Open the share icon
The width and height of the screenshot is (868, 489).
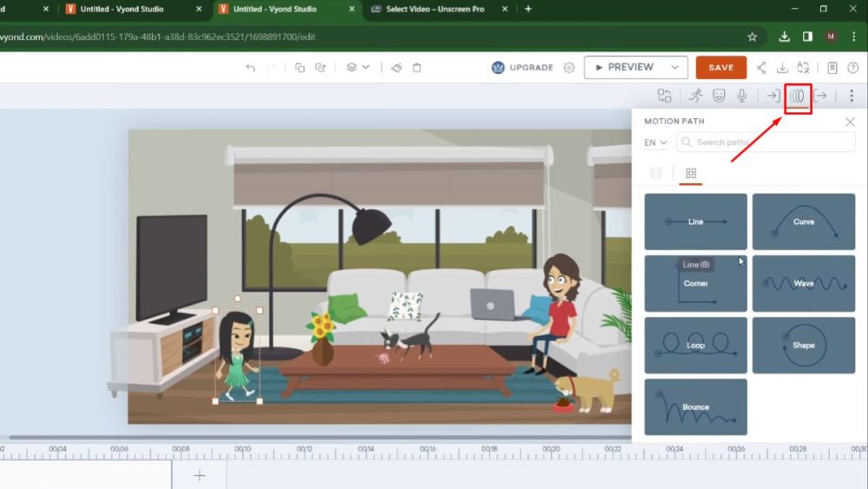pyautogui.click(x=762, y=68)
